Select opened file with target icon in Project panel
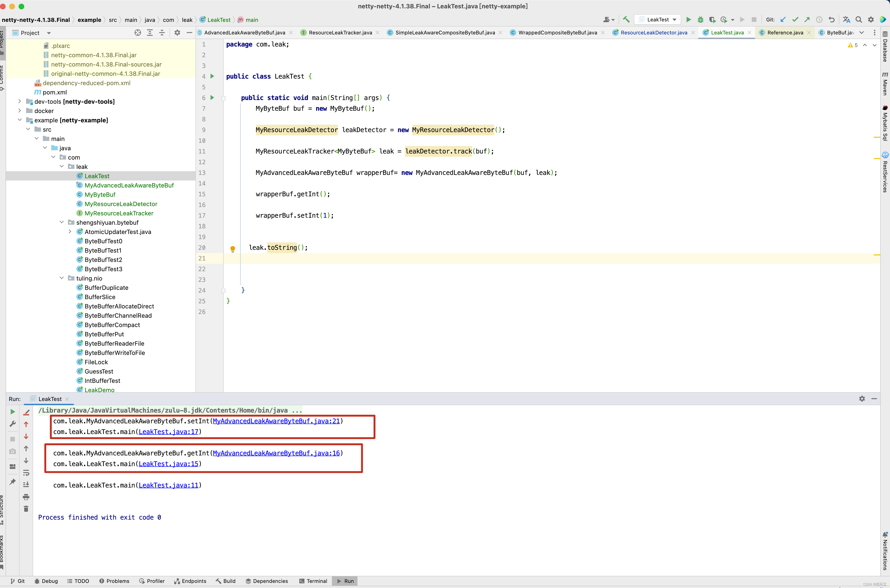The width and height of the screenshot is (890, 588). click(138, 33)
